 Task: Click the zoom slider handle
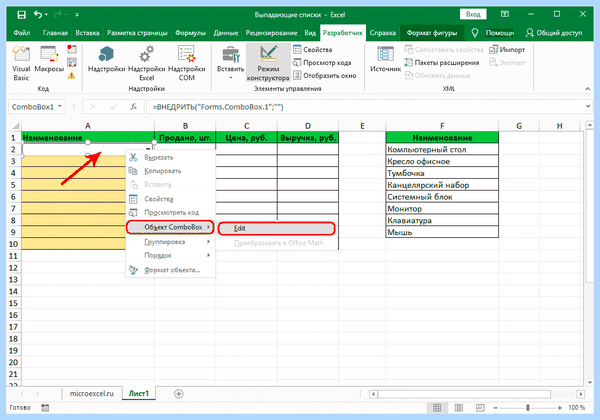pos(528,408)
